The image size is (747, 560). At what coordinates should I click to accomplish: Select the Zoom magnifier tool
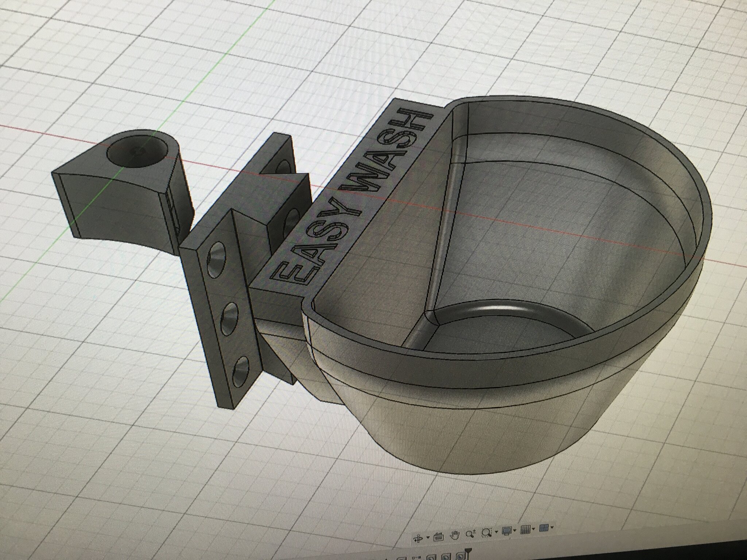(x=471, y=533)
